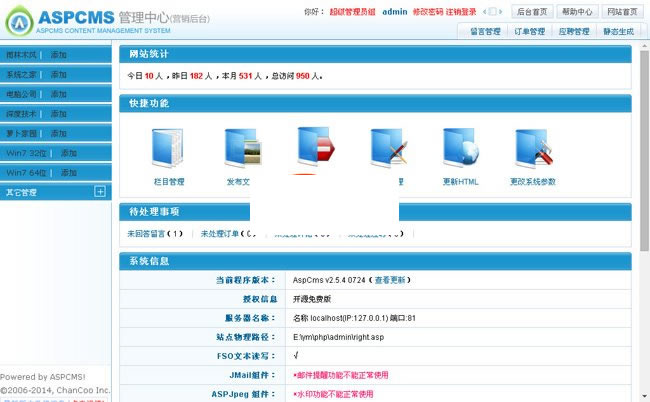Click 注销登录 to log out

461,12
